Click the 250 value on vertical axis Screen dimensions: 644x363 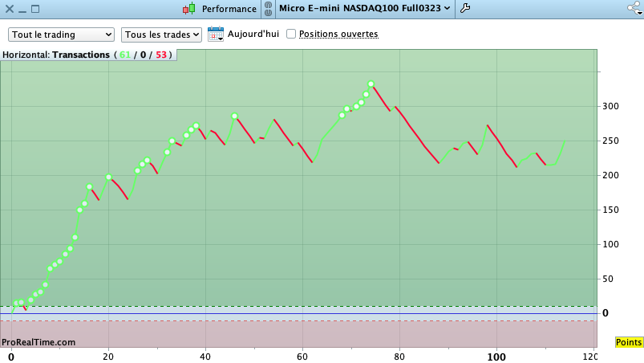point(610,141)
